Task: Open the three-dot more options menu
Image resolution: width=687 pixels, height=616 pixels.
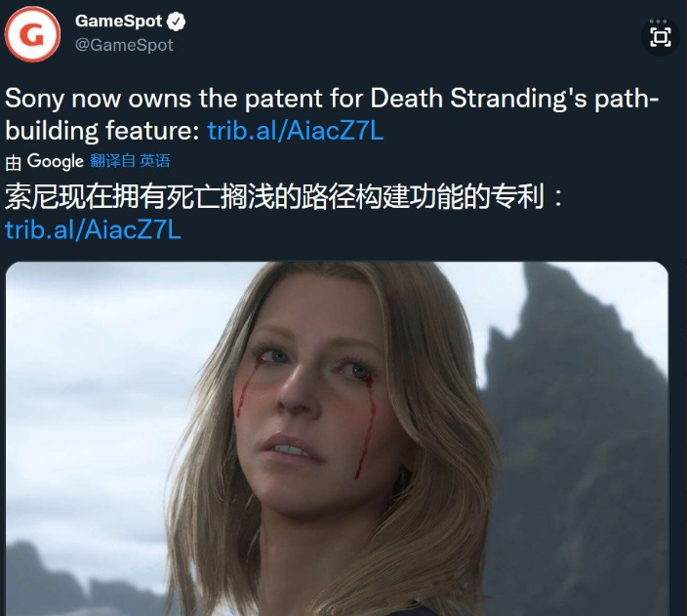Action: (x=658, y=21)
